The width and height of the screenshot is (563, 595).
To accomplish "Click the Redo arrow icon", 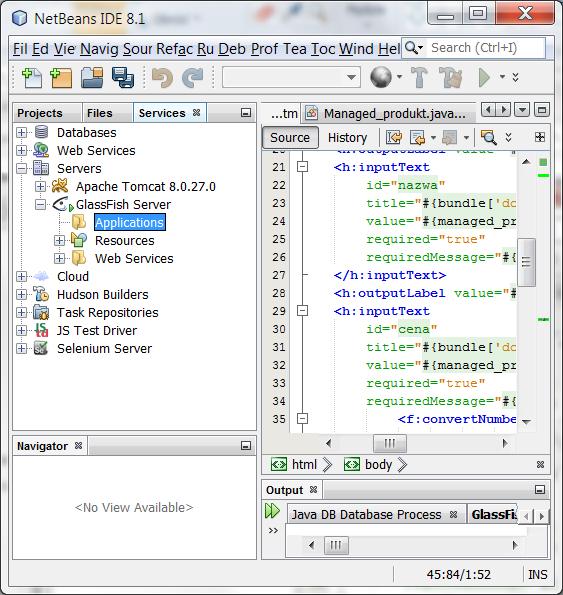I will coord(193,77).
